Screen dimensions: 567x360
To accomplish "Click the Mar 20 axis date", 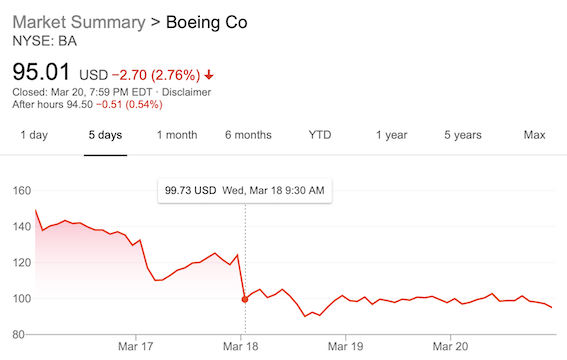I will (450, 346).
